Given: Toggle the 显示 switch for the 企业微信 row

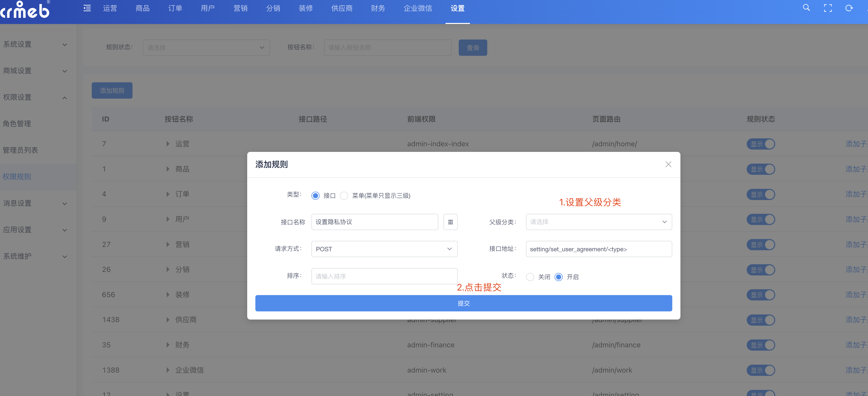Looking at the screenshot, I should click(x=760, y=370).
